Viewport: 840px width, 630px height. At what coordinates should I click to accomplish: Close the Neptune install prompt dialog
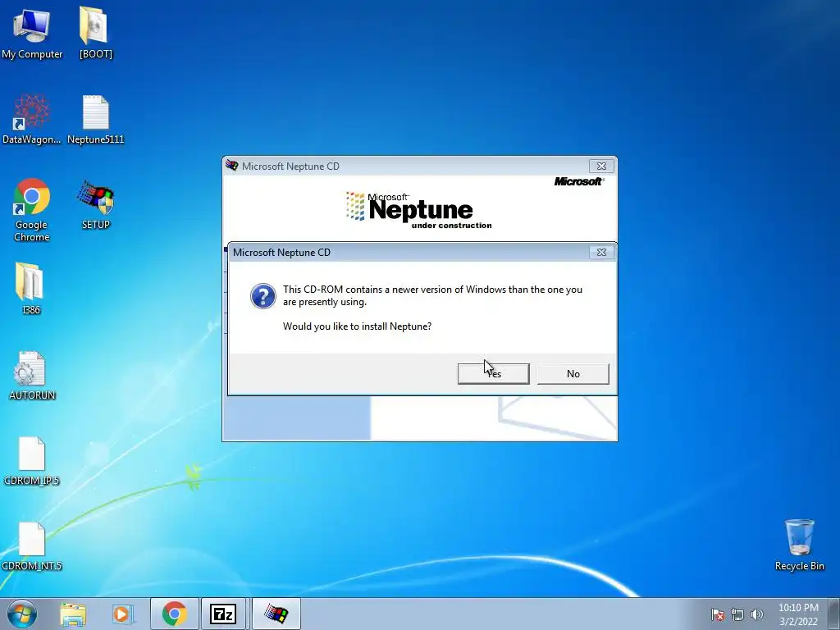pos(601,253)
